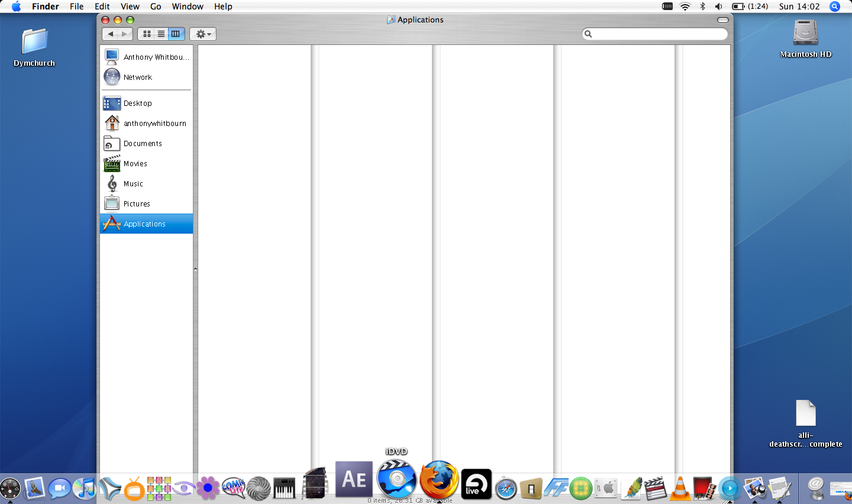Open VLC traffic cone in Dock
The image size is (852, 504).
click(680, 489)
